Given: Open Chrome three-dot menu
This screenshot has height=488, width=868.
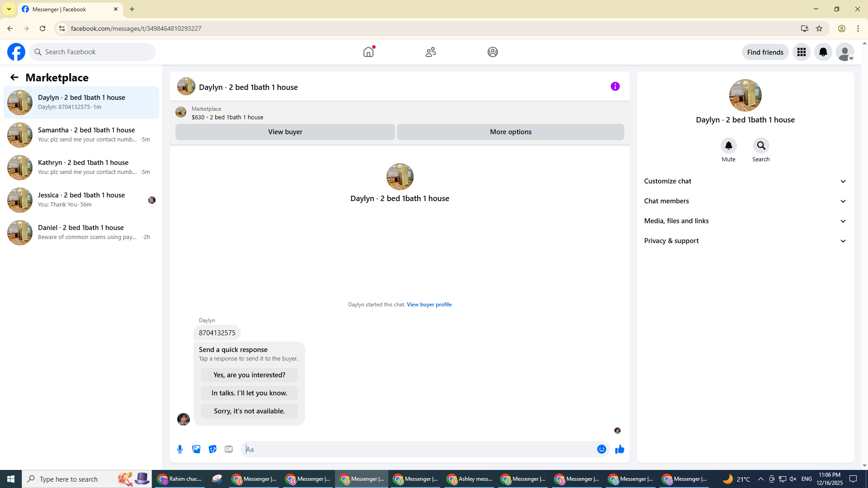Looking at the screenshot, I should pyautogui.click(x=858, y=28).
